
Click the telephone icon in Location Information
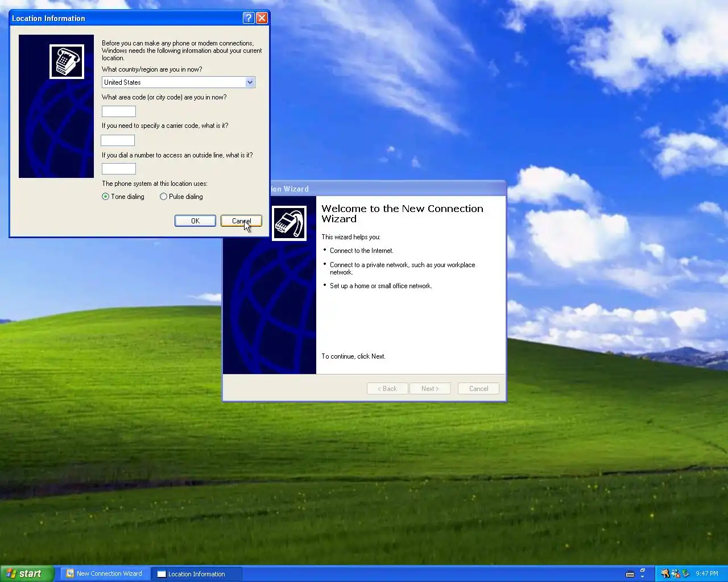click(x=67, y=62)
